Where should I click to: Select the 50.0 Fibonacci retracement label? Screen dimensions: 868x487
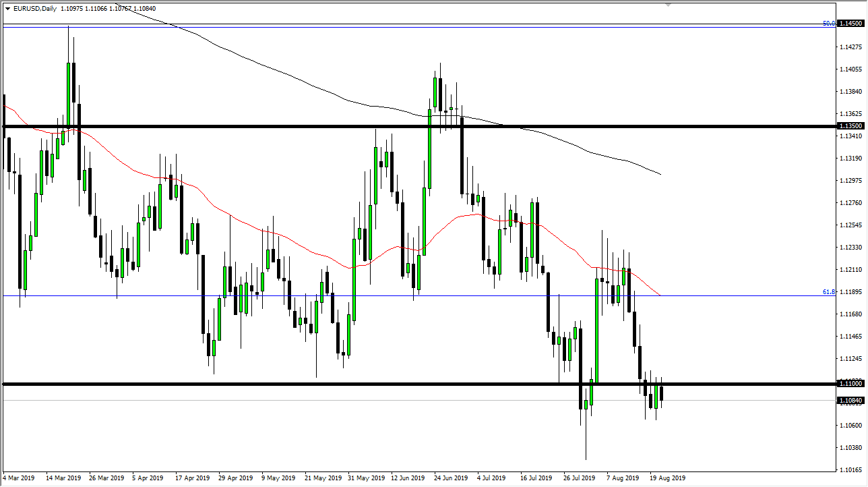pyautogui.click(x=828, y=24)
